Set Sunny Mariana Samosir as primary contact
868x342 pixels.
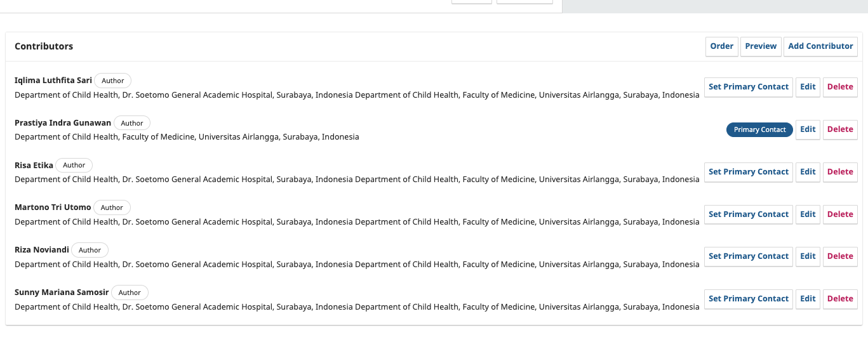[748, 299]
